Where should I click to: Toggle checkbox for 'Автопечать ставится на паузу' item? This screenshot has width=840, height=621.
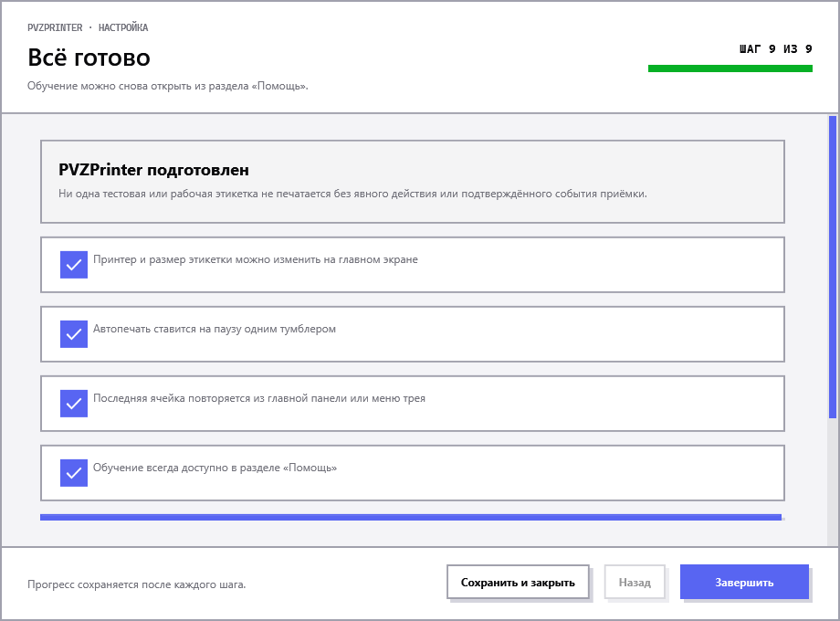[74, 334]
